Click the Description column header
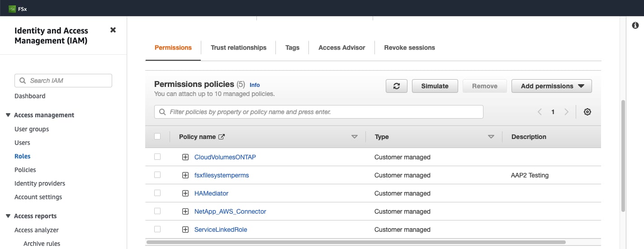The width and height of the screenshot is (644, 249). [529, 137]
